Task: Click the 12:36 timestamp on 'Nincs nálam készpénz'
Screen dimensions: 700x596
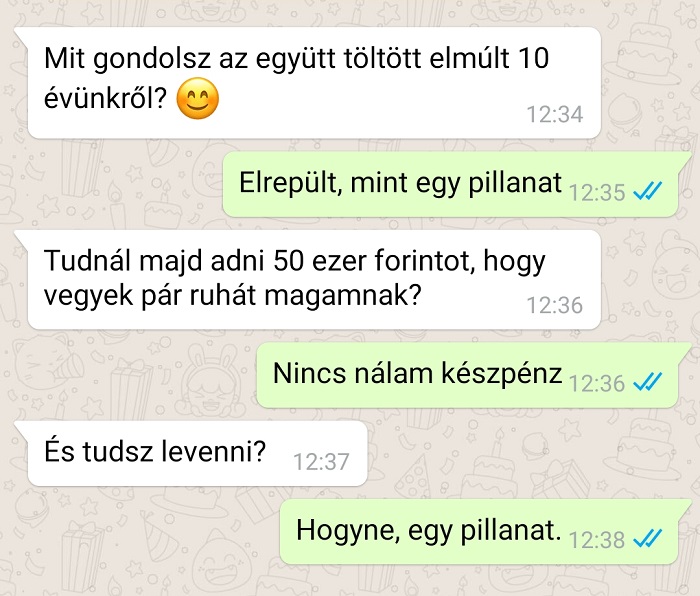Action: click(x=597, y=383)
